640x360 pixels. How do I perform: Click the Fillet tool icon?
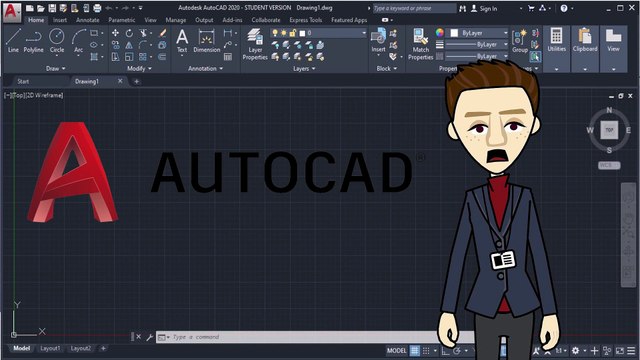pyautogui.click(x=143, y=45)
